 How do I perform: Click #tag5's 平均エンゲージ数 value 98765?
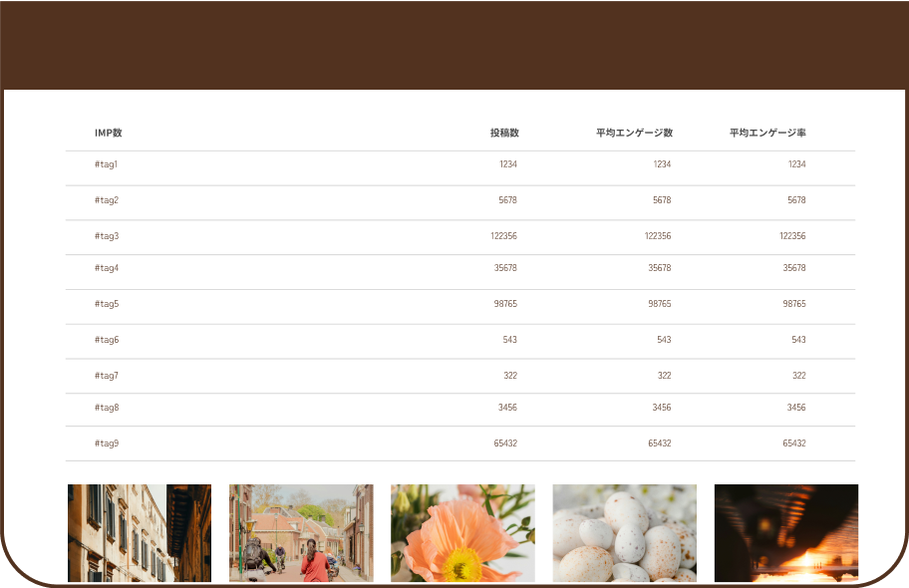click(x=660, y=304)
